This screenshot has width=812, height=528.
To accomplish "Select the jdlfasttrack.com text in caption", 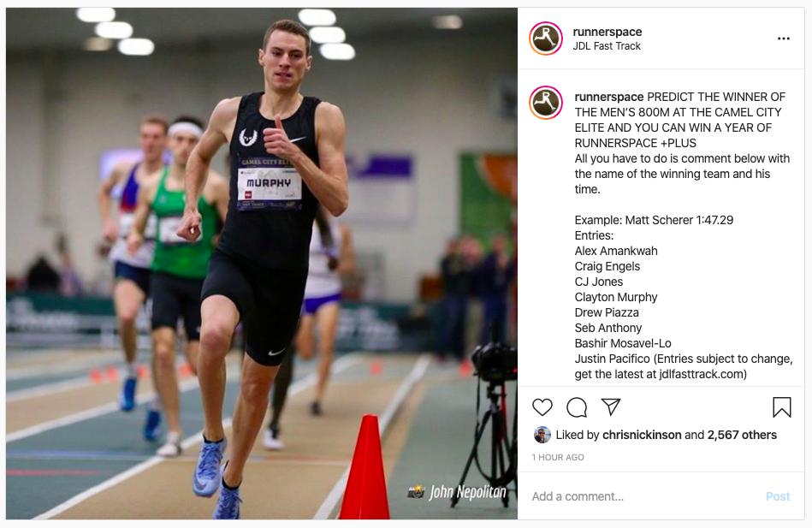I will [702, 374].
